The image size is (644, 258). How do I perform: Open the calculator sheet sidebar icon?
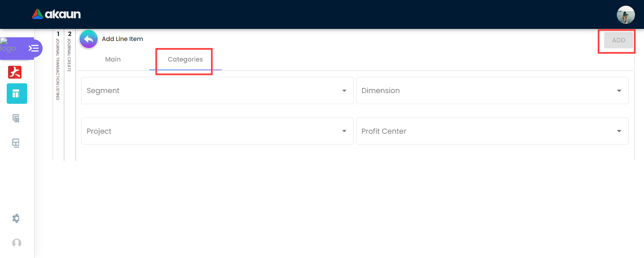point(16,118)
